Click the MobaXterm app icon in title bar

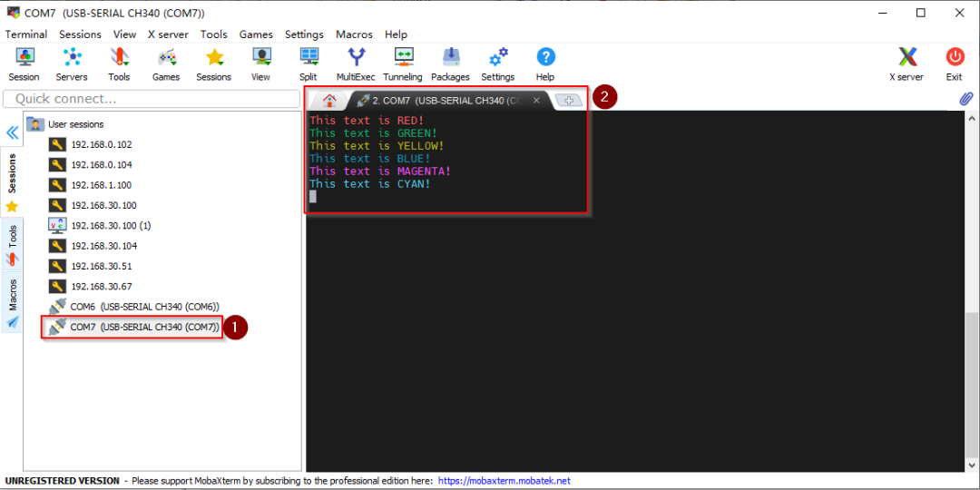(13, 13)
